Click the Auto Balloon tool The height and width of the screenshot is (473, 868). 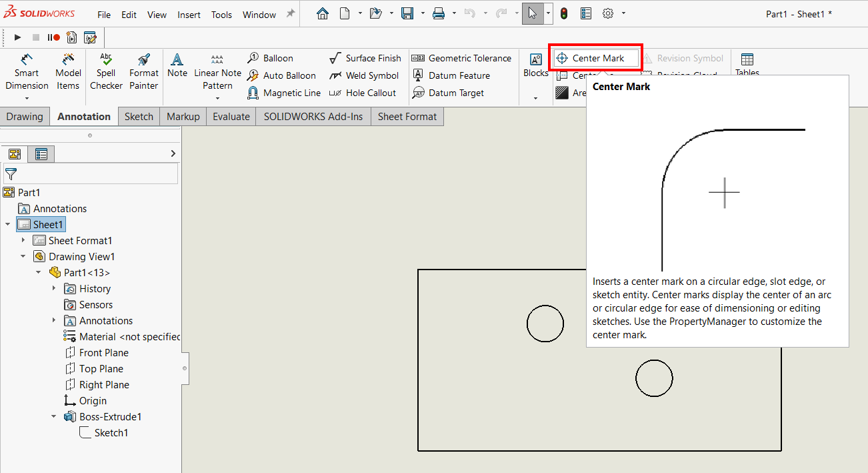point(281,75)
